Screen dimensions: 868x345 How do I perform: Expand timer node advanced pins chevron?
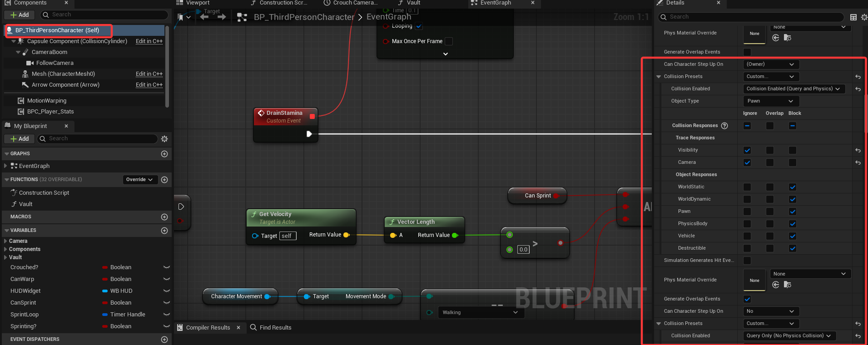click(446, 54)
